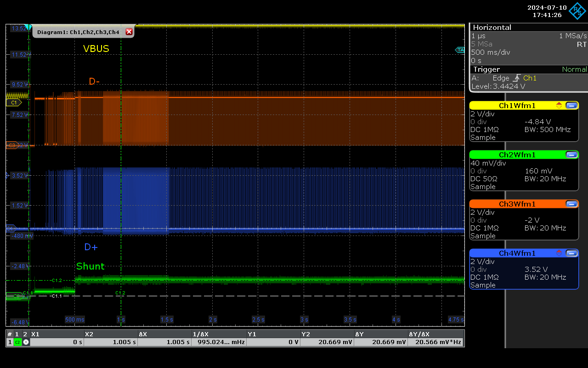This screenshot has width=588, height=368.
Task: Minimize the Ch4Wfm1 signal box
Action: (x=571, y=253)
